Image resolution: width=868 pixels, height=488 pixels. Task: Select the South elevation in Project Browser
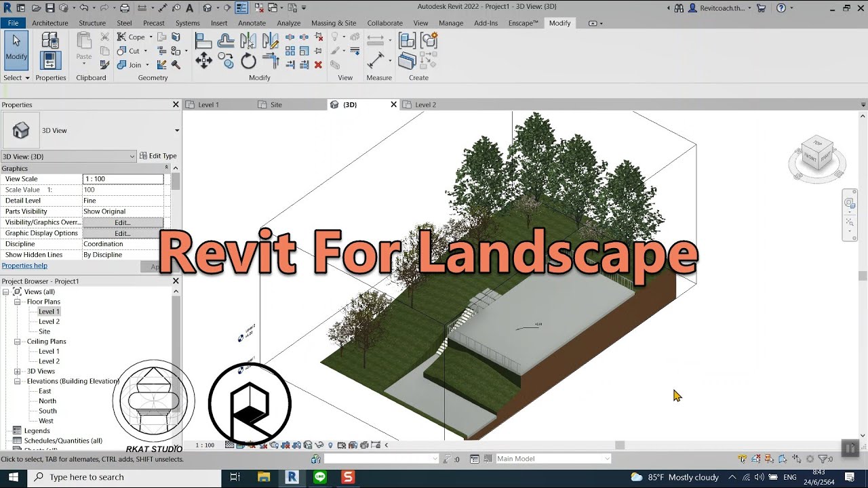tap(47, 411)
